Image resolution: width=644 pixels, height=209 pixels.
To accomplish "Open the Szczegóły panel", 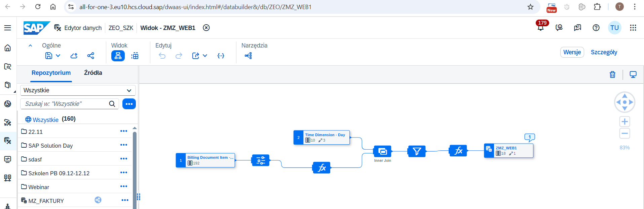I will (x=604, y=52).
